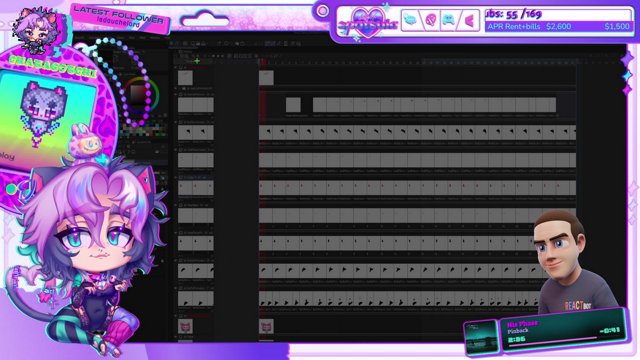Click the APR Rent+bills goal label
The height and width of the screenshot is (360, 640).
pyautogui.click(x=514, y=27)
